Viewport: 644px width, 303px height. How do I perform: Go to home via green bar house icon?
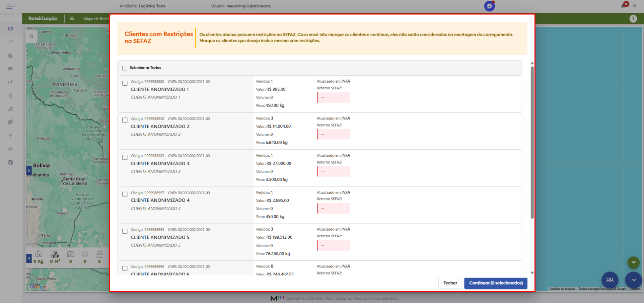[72, 19]
